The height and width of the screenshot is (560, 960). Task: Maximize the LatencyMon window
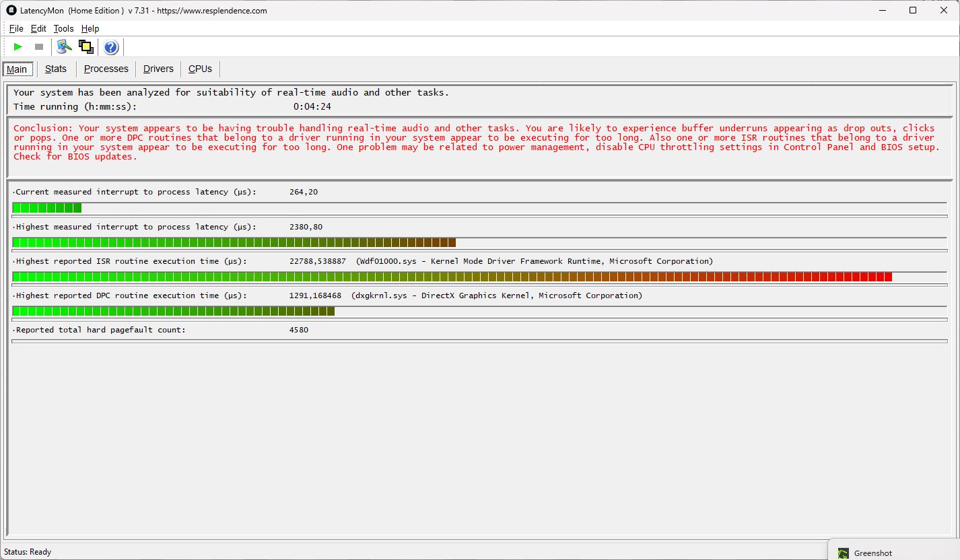click(x=913, y=10)
